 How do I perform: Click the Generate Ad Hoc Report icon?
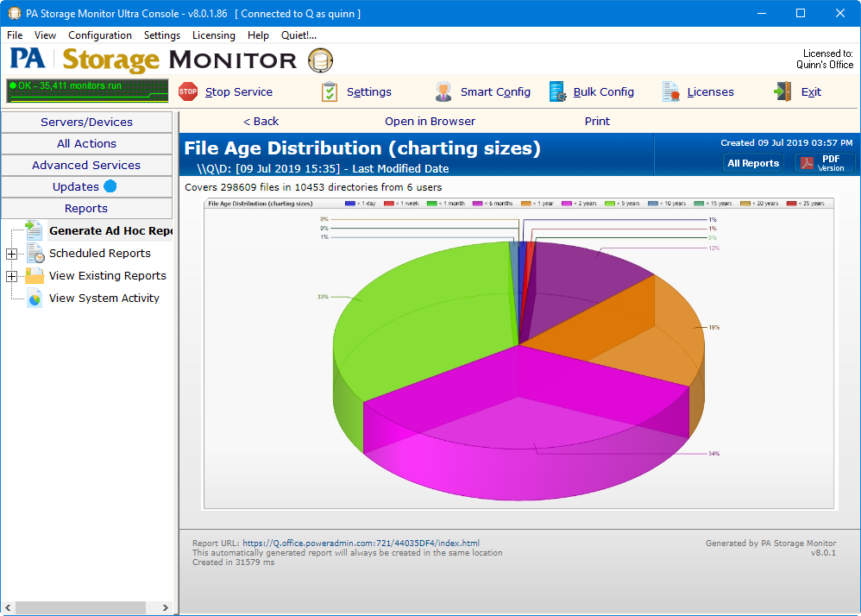pyautogui.click(x=35, y=231)
